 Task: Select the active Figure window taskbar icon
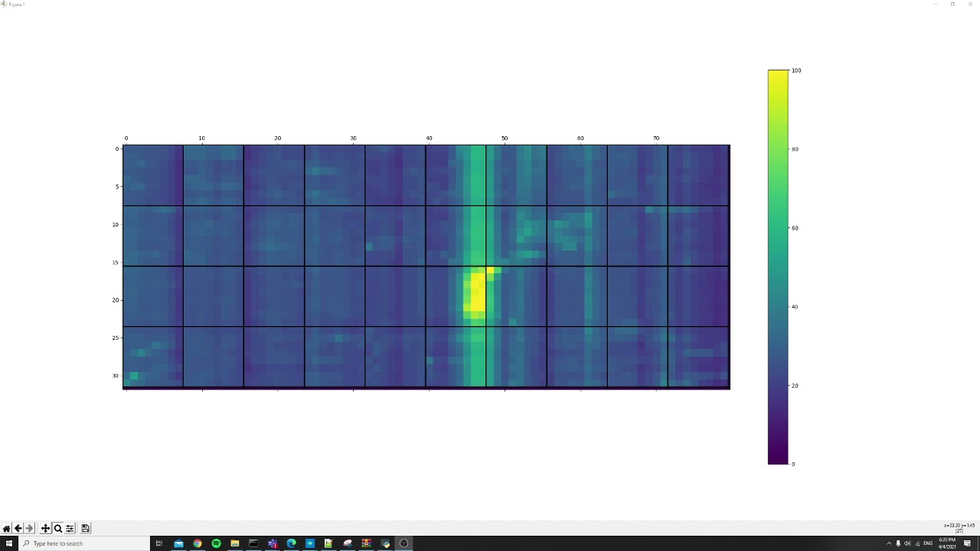403,543
